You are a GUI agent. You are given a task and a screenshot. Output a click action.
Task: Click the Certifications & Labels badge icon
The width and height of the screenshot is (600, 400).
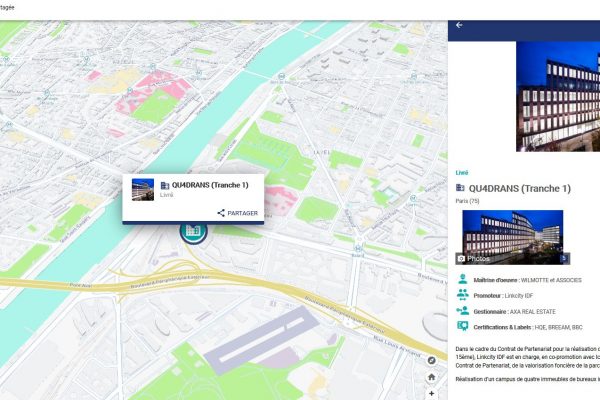462,326
